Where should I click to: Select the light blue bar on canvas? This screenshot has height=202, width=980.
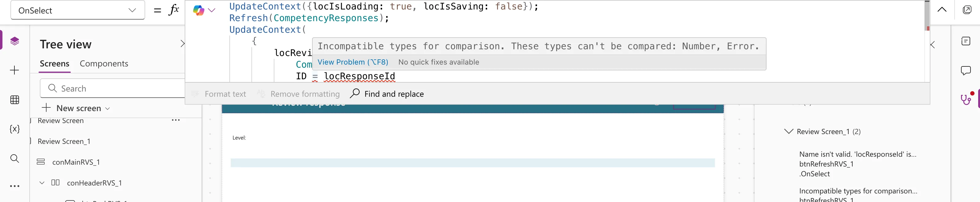click(x=473, y=163)
